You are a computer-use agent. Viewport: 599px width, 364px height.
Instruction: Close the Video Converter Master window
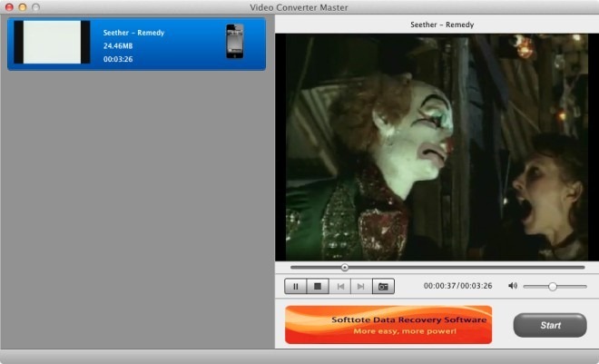point(9,7)
